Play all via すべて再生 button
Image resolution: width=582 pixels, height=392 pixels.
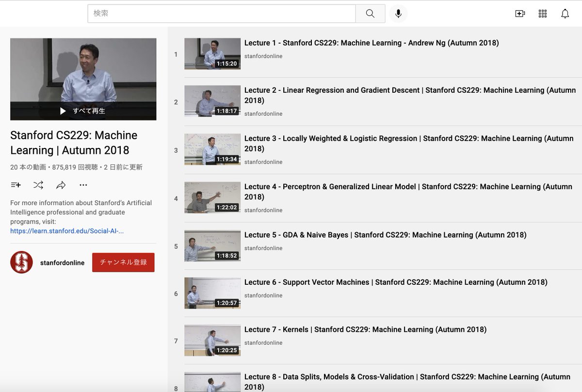(83, 111)
